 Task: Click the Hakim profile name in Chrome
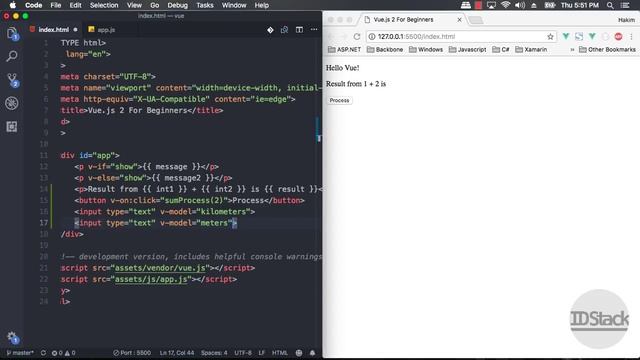[626, 20]
